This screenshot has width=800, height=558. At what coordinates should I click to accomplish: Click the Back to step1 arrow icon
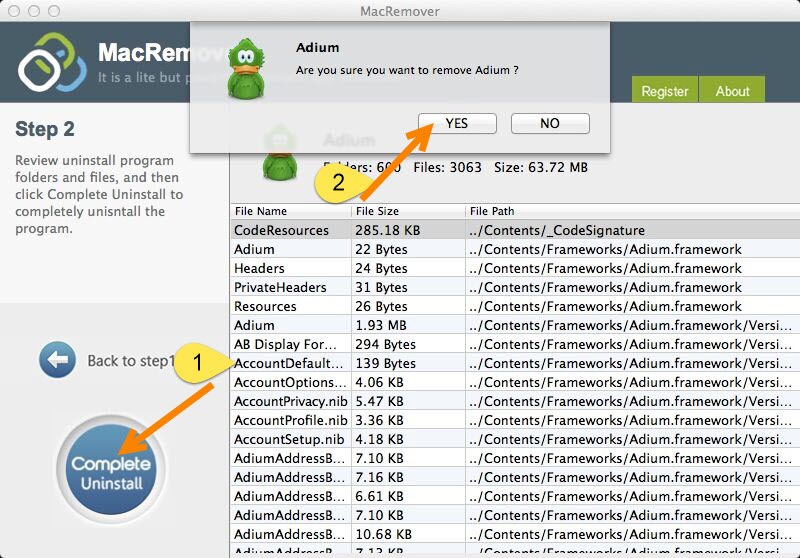click(57, 360)
